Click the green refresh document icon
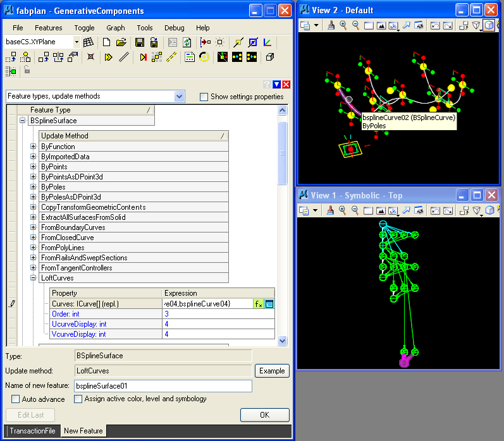 pos(187,42)
